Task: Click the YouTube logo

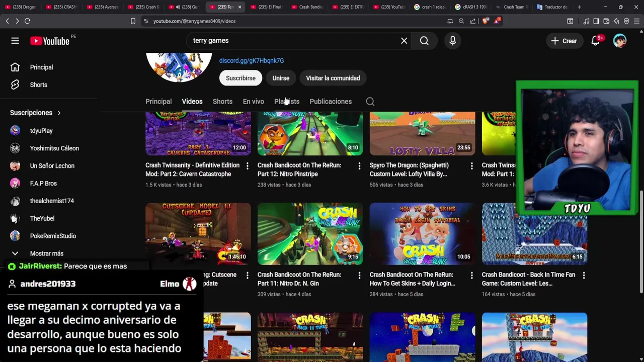Action: point(49,41)
